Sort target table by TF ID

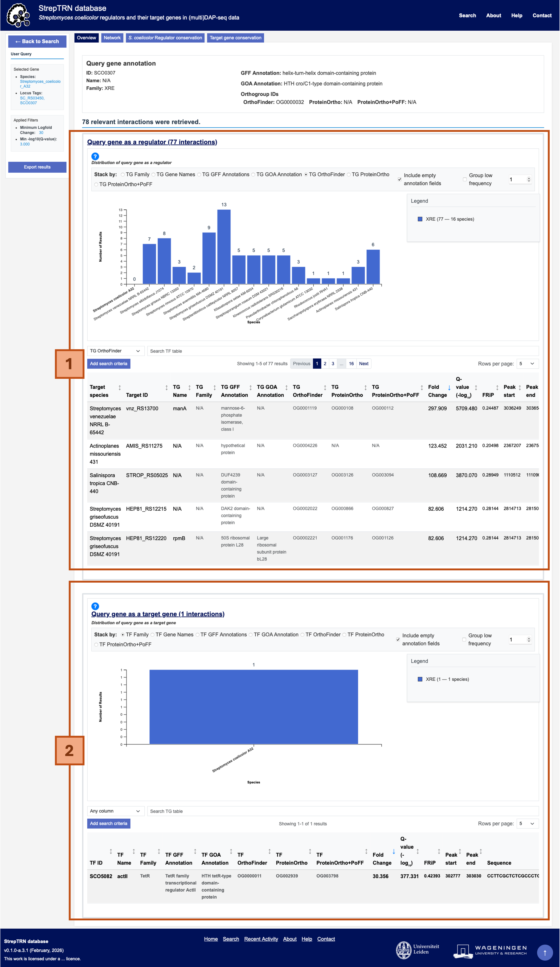coord(111,851)
